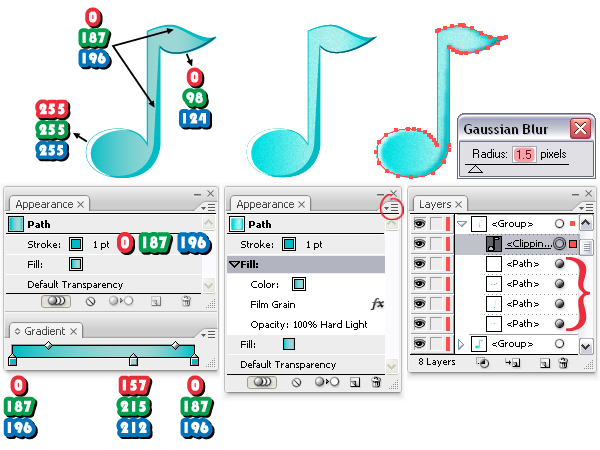Click New Art Has Basic Appearance in Film Grain Appearance panel
Screen dimensions: 600x450
click(x=262, y=382)
